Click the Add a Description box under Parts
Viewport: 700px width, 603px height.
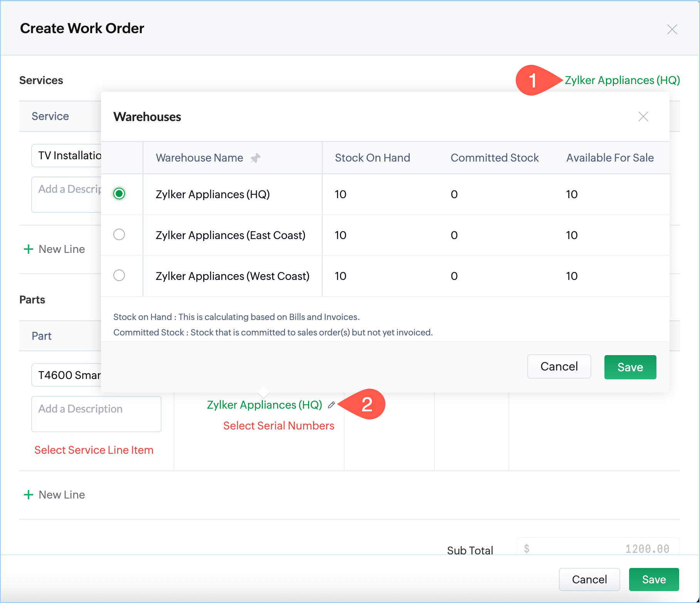coord(96,414)
